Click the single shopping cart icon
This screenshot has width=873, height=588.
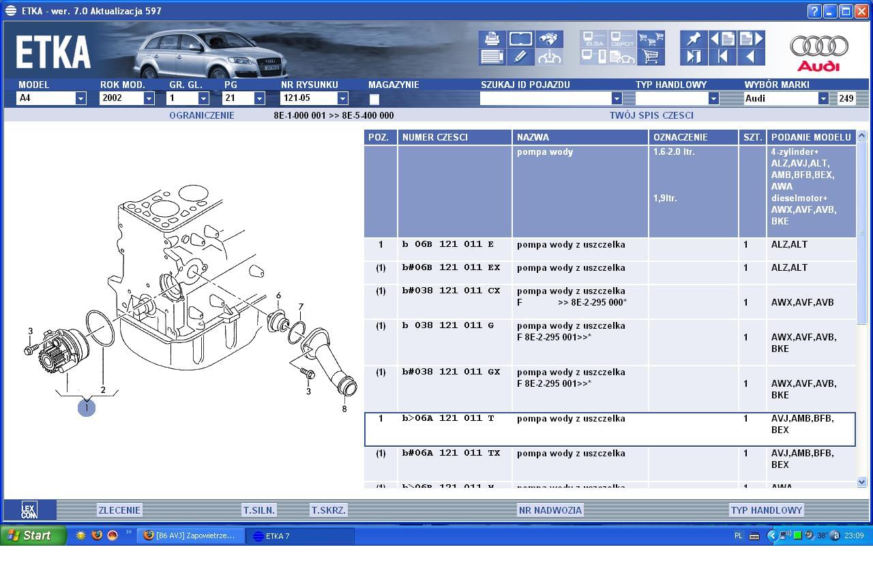tap(651, 57)
